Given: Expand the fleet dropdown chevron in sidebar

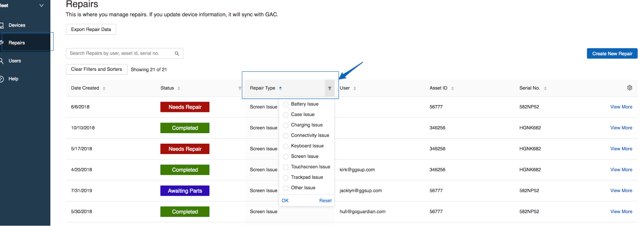Looking at the screenshot, I should pos(42,5).
